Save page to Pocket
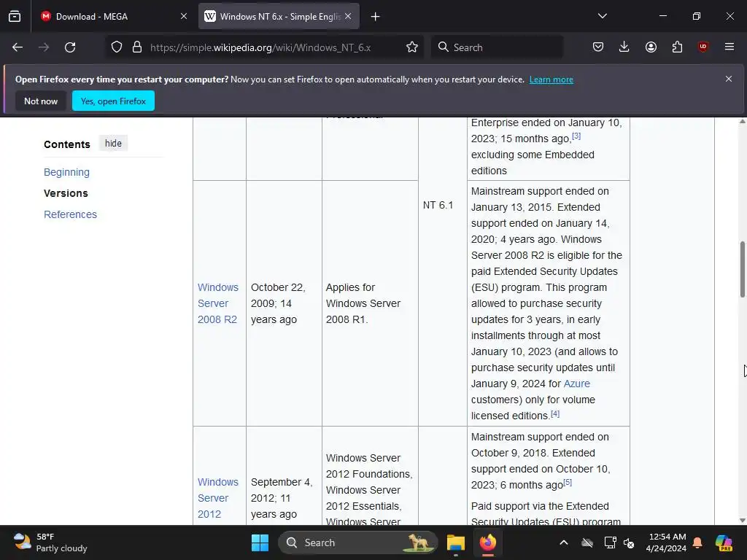The image size is (747, 560). click(598, 47)
